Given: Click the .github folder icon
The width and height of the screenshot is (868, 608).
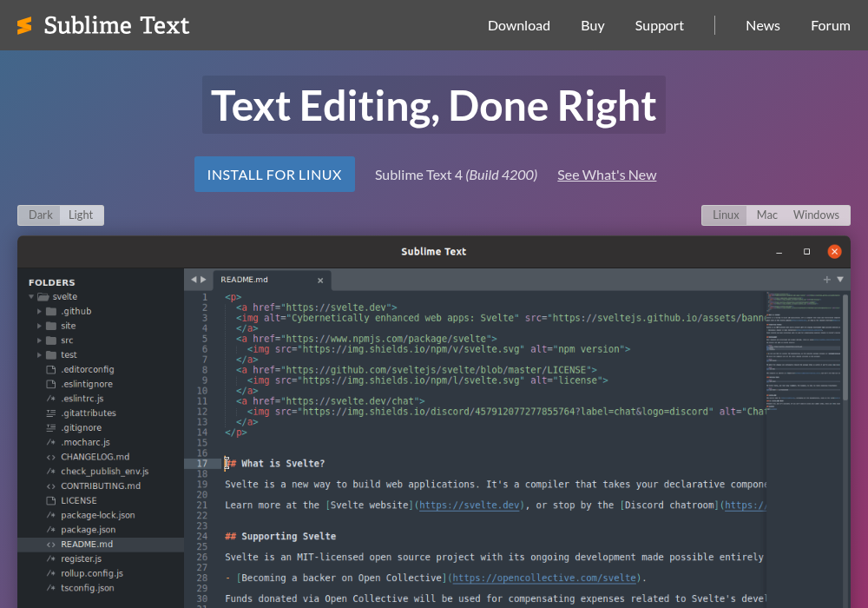Looking at the screenshot, I should coord(51,311).
